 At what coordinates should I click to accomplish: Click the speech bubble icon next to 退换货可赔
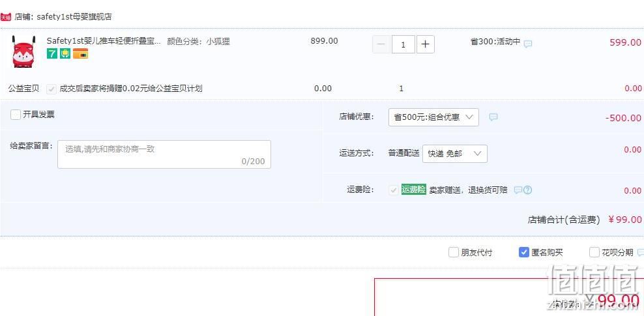coord(518,190)
